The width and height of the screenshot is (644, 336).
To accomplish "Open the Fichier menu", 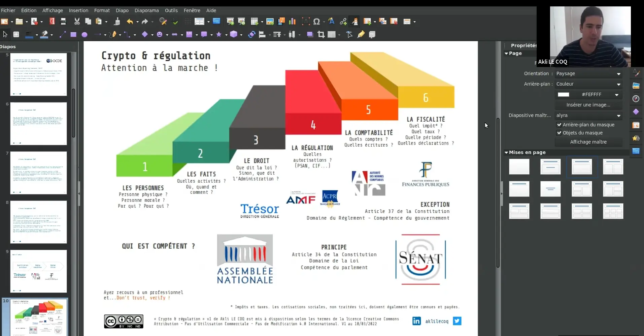I will (x=8, y=10).
